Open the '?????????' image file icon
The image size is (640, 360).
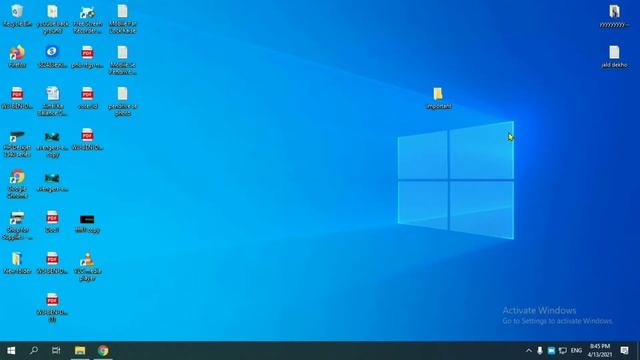pyautogui.click(x=614, y=16)
